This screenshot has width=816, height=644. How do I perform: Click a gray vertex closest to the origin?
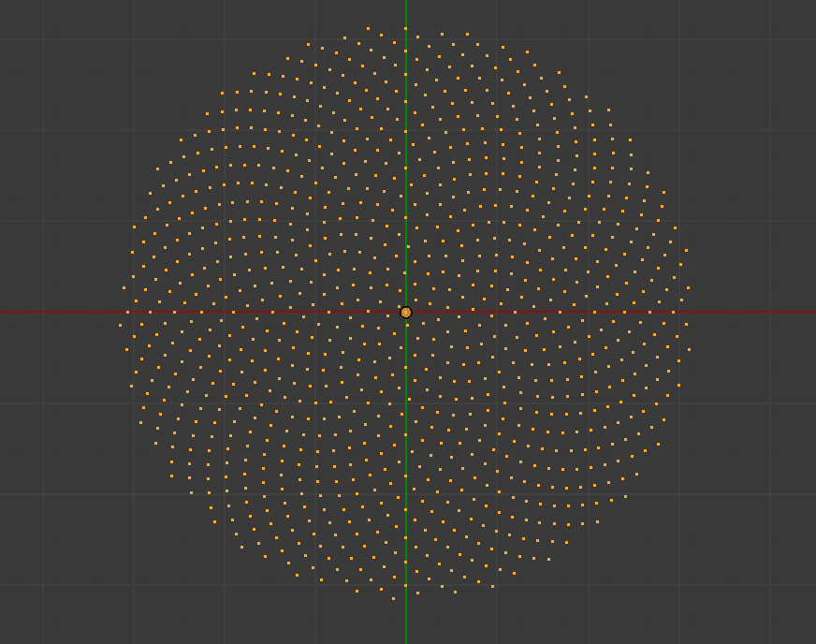(x=399, y=306)
